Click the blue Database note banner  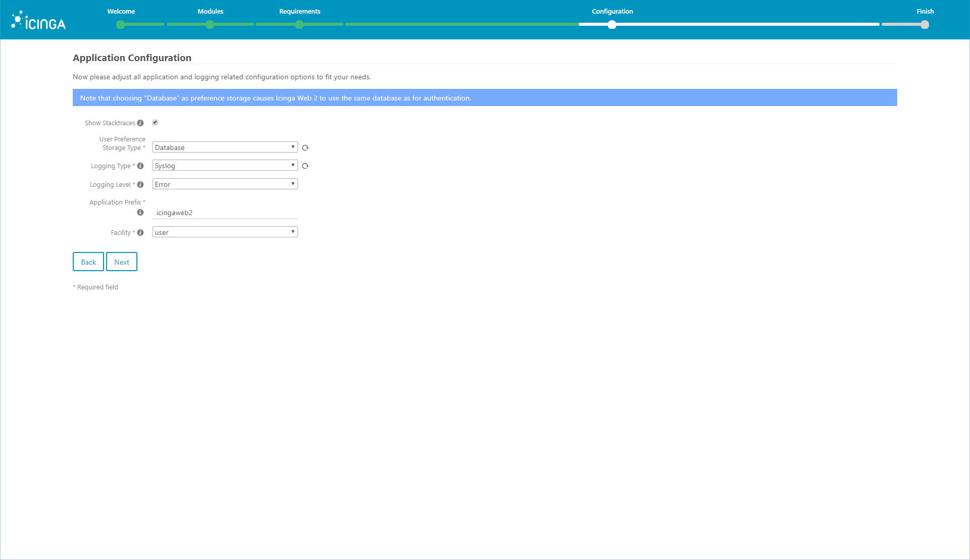pos(485,98)
